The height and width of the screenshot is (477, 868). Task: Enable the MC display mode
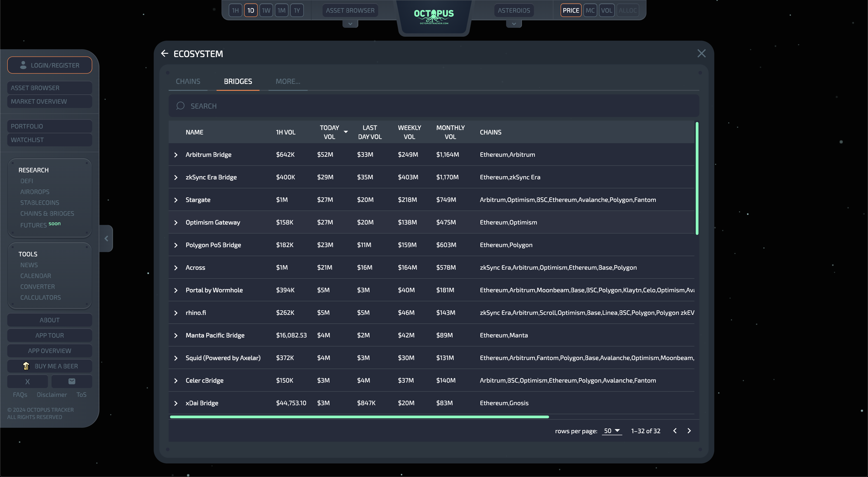point(590,10)
